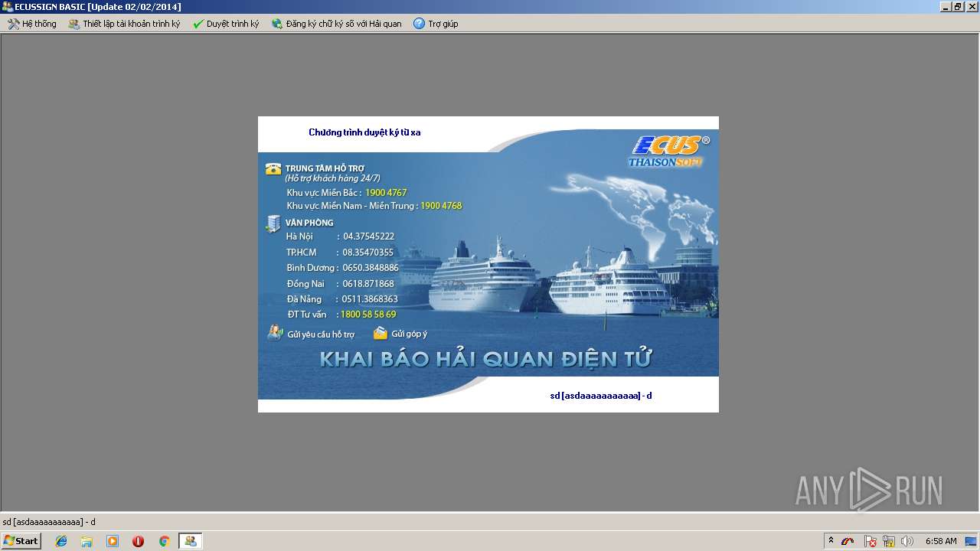Click the support person icon beside Gửi yêu cầu hỗ trợ
Viewport: 980px width, 551px height.
coord(275,333)
